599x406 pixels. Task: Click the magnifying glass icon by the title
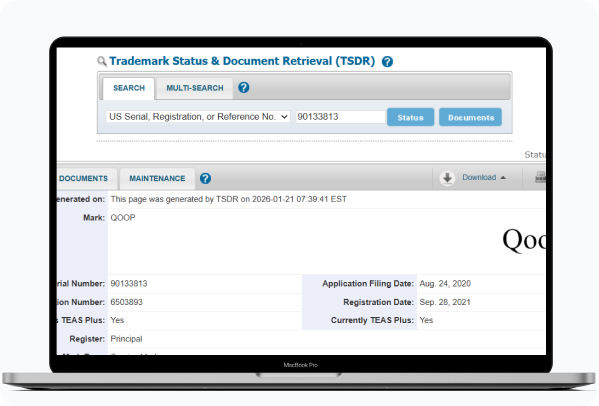point(102,61)
